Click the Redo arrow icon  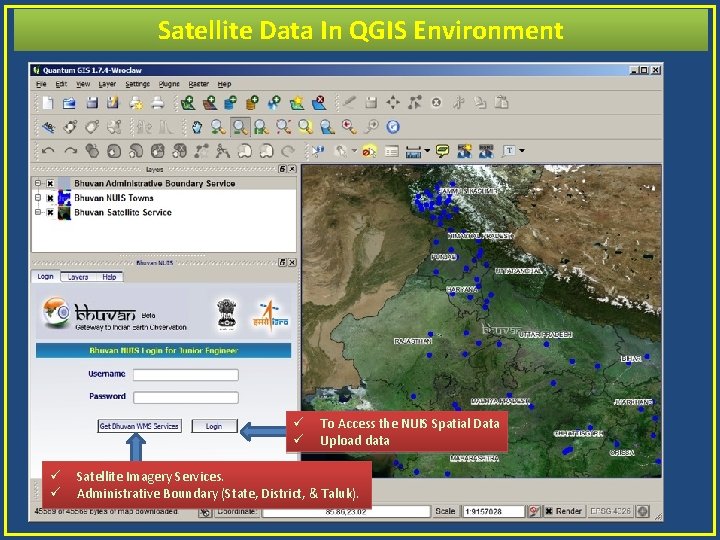(x=70, y=151)
